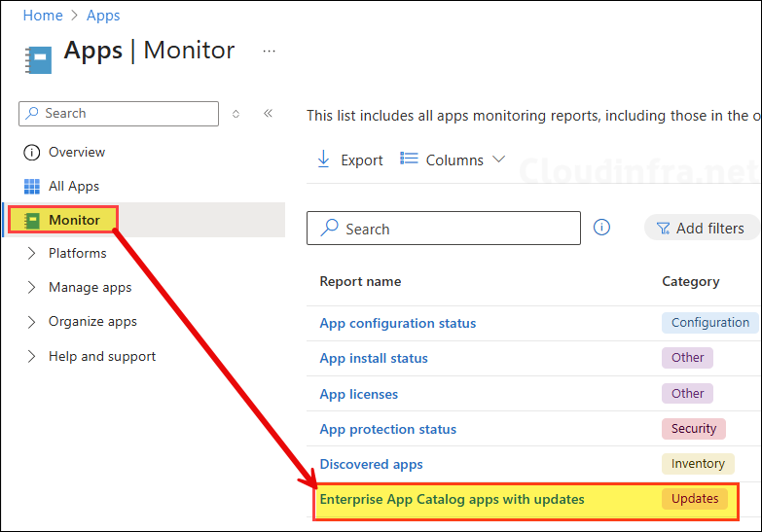This screenshot has width=762, height=532.
Task: Click the Home breadcrumb link
Action: [x=43, y=16]
